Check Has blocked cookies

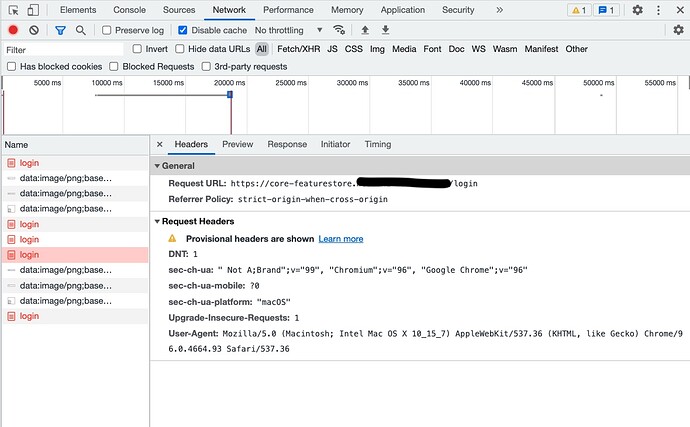[x=11, y=66]
